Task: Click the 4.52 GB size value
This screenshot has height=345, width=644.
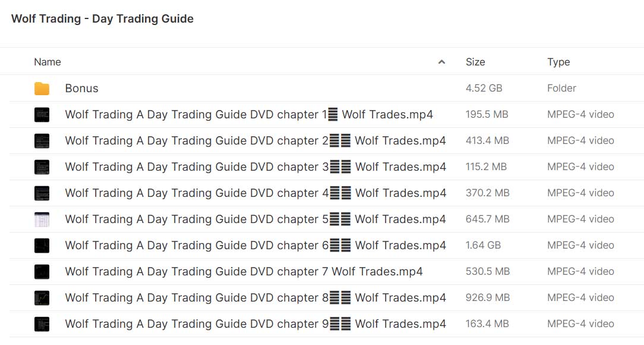Action: [x=484, y=88]
